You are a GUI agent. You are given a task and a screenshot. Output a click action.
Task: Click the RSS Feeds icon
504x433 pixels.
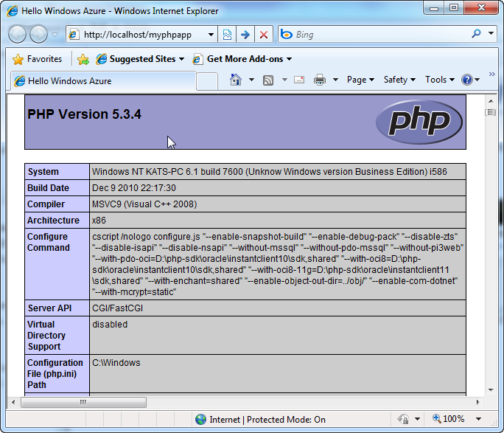coord(268,80)
